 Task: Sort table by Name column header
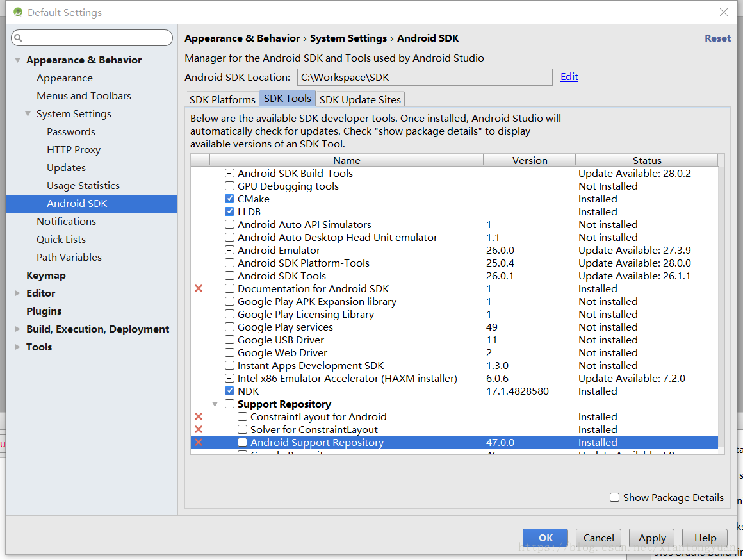[347, 160]
